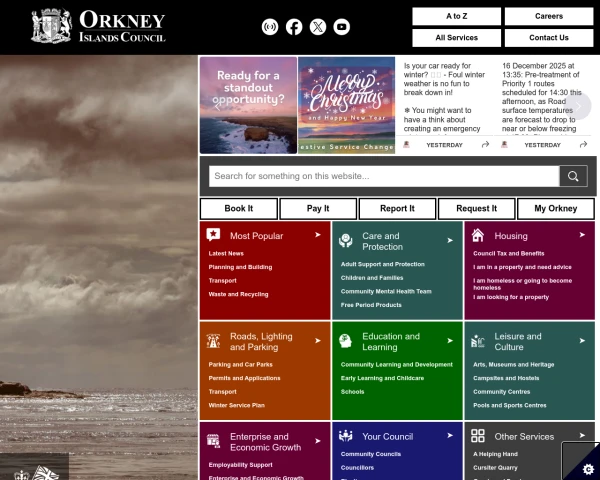Open Parking and Car Parks link

click(241, 364)
